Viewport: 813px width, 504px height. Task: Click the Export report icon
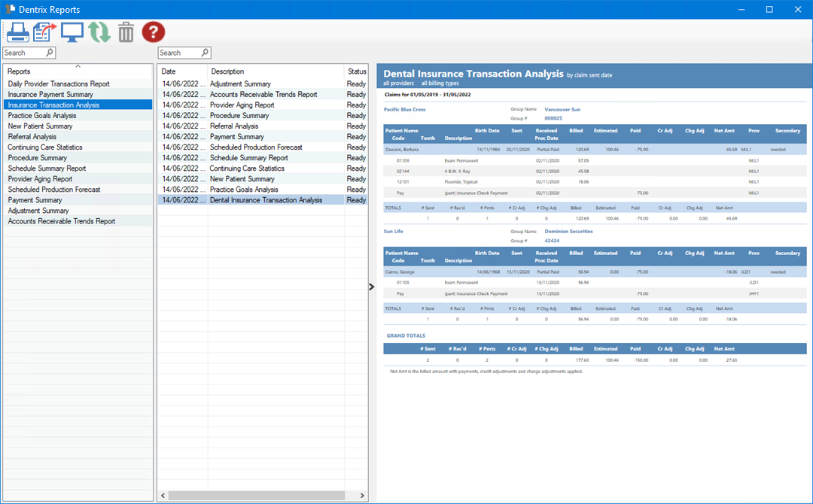(45, 32)
